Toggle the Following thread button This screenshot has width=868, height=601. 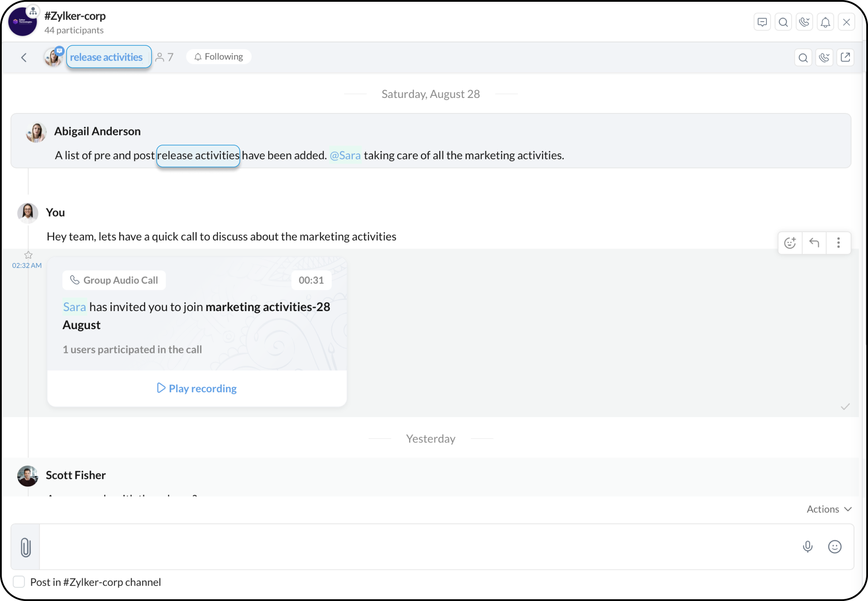pos(219,56)
